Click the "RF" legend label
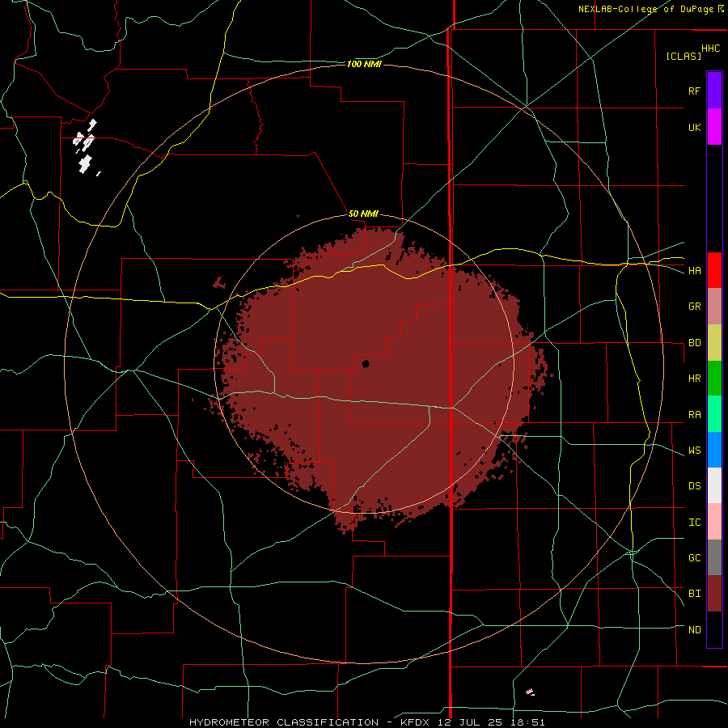 694,91
